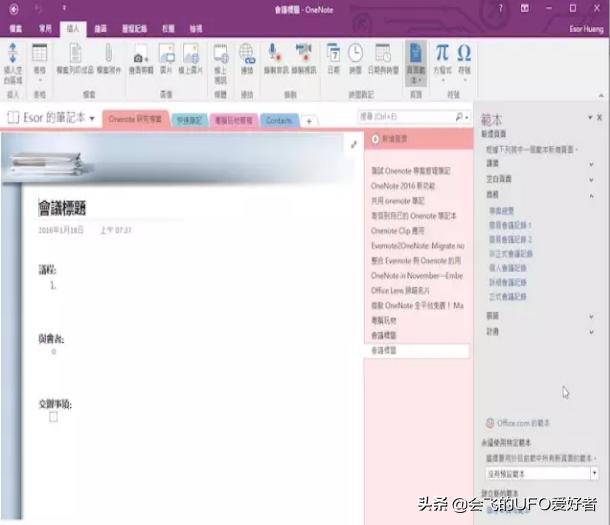This screenshot has height=525, width=610.
Task: Open the Office.com templates link
Action: click(523, 423)
